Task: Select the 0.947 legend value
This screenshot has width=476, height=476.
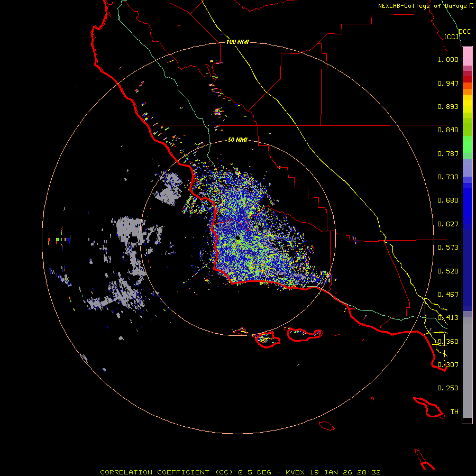Action: pyautogui.click(x=448, y=83)
